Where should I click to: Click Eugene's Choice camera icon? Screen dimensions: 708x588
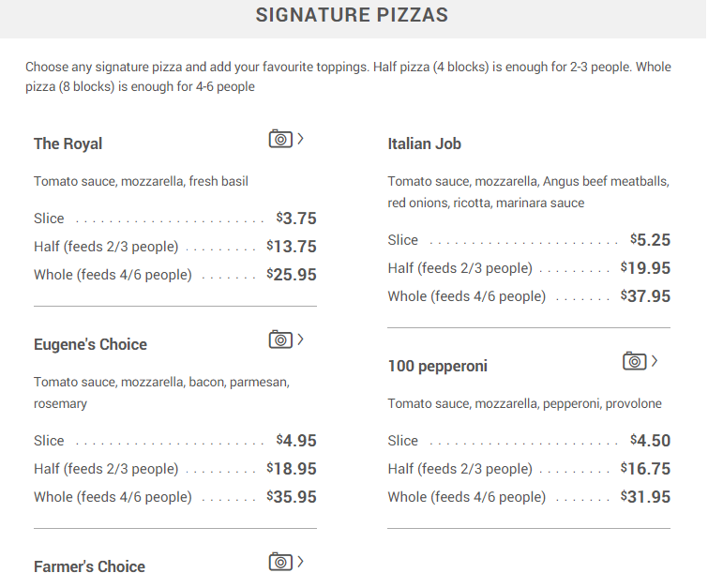(280, 339)
